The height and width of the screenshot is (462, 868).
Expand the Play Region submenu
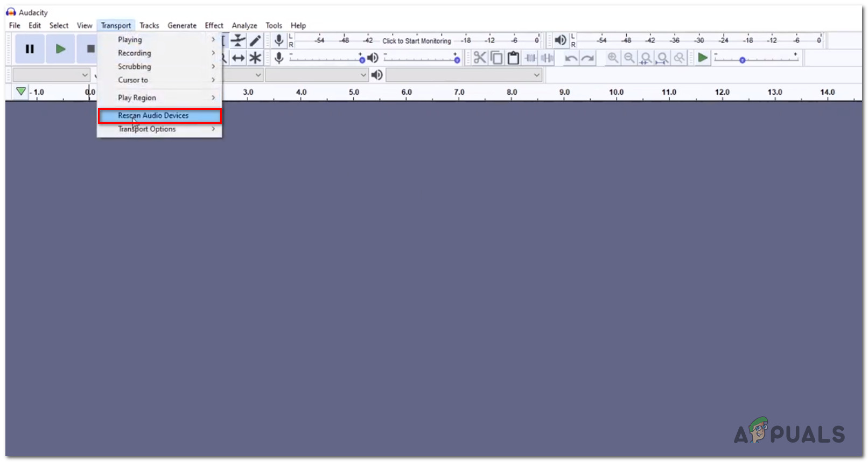click(159, 97)
